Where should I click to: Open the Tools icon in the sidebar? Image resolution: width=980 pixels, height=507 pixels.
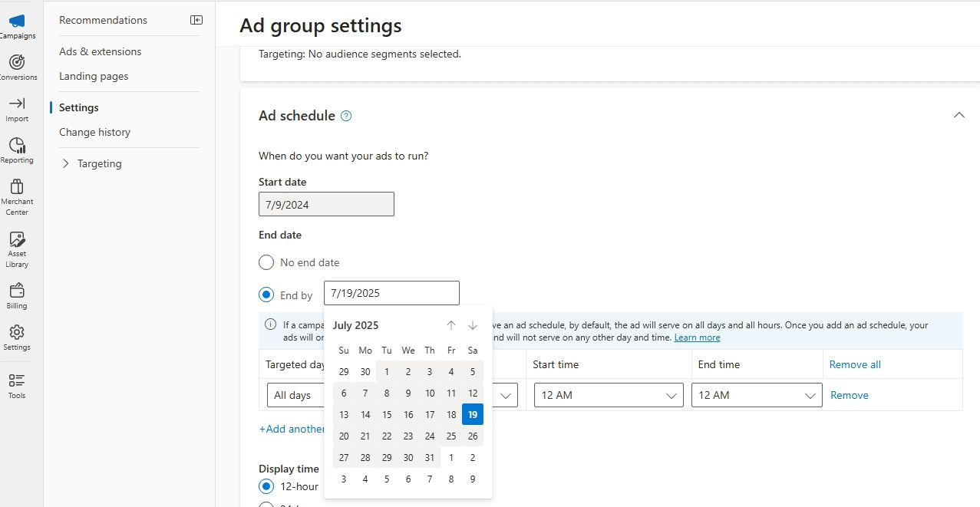click(x=17, y=381)
